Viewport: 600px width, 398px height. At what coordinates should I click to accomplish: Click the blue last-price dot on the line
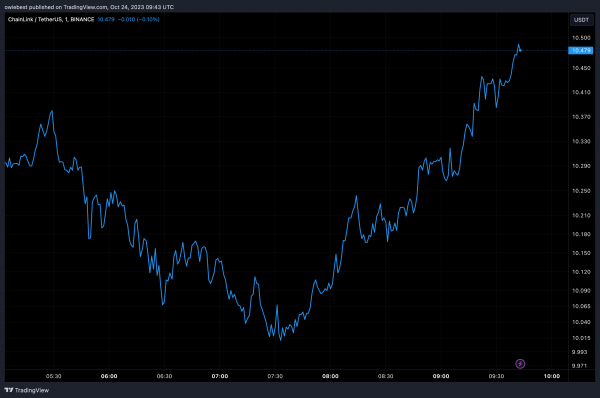click(520, 51)
